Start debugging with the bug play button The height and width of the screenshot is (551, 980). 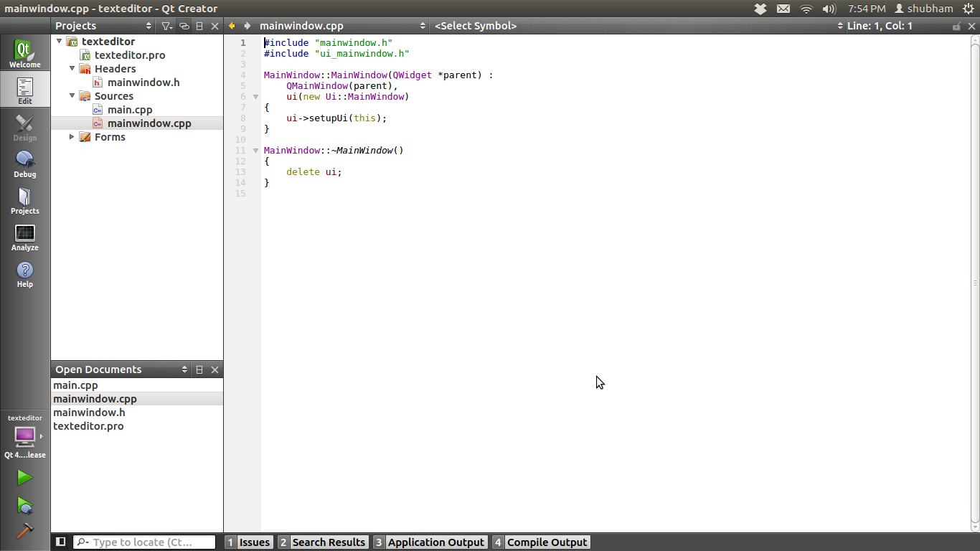(25, 506)
